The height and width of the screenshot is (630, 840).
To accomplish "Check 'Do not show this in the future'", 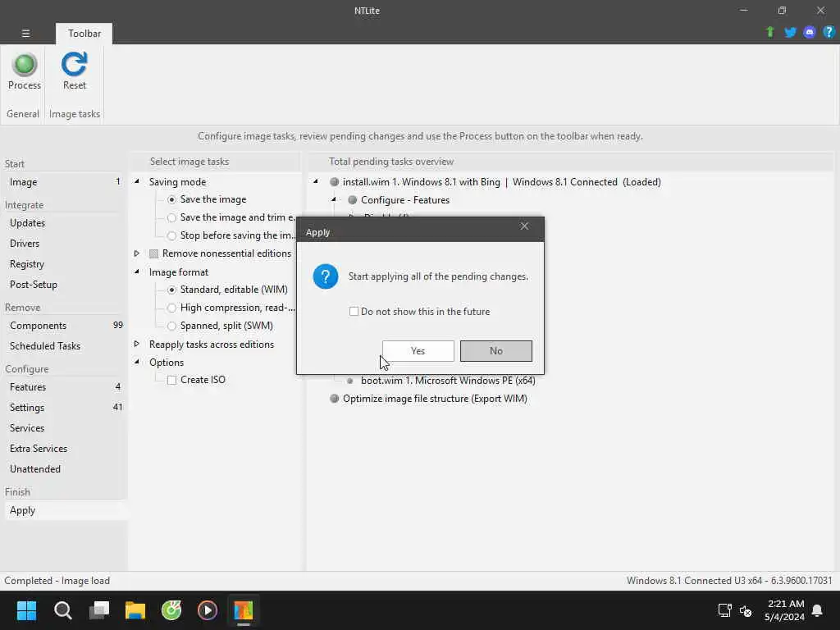I will tap(354, 311).
